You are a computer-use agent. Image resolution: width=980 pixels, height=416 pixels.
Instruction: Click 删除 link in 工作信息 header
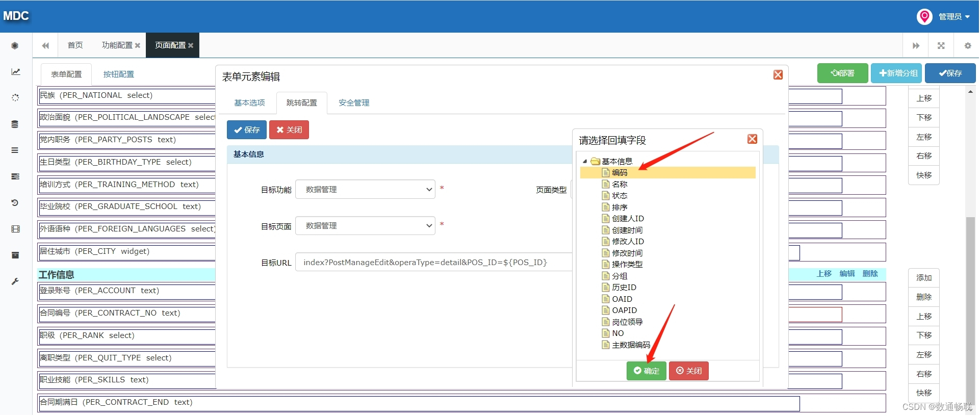pyautogui.click(x=870, y=274)
